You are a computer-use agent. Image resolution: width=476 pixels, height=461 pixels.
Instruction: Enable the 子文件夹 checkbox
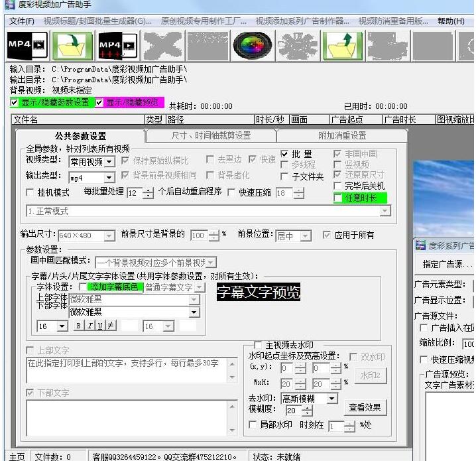click(284, 176)
